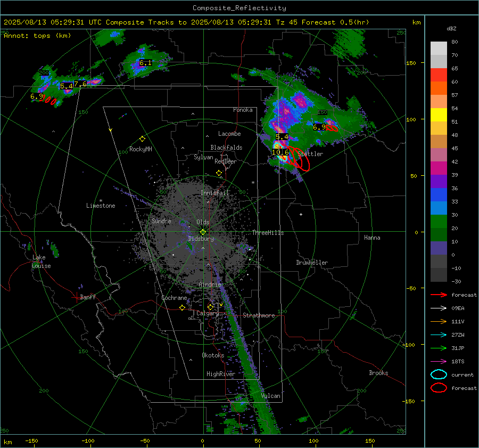This screenshot has height=448, width=479.
Task: Click the Strathmore town label
Action: [x=259, y=315]
